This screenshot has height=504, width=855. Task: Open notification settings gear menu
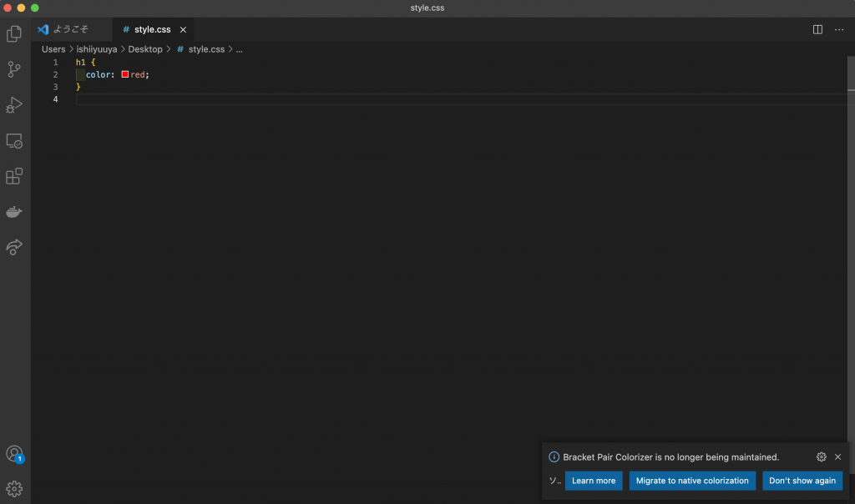(x=821, y=457)
